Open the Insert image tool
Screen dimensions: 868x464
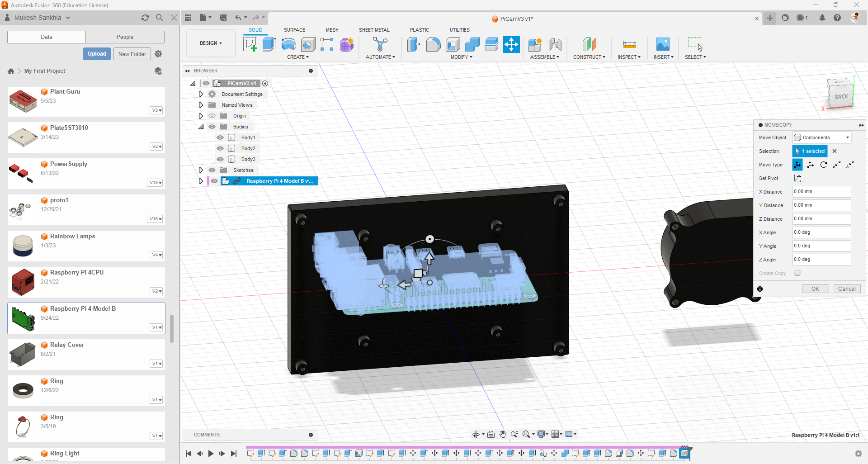point(663,44)
